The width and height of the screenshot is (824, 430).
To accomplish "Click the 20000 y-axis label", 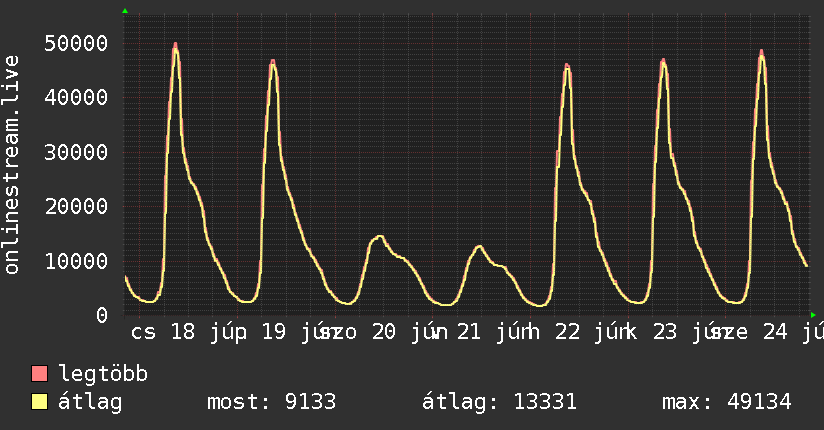I will [x=76, y=206].
